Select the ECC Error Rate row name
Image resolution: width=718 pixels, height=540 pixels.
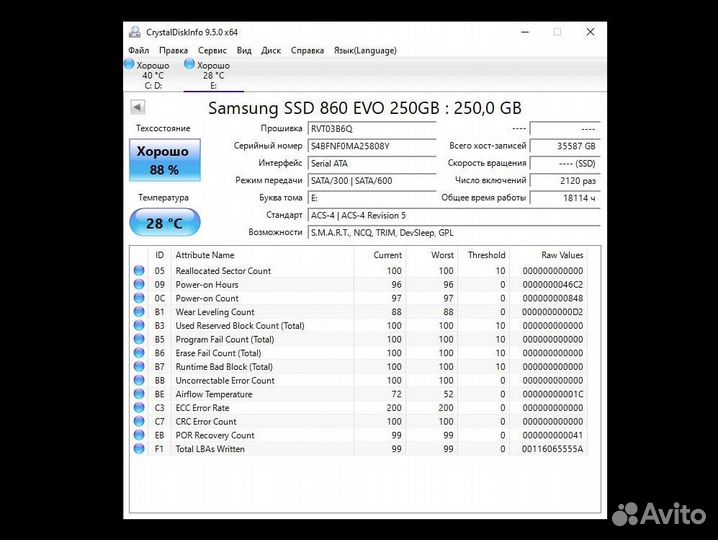[202, 408]
